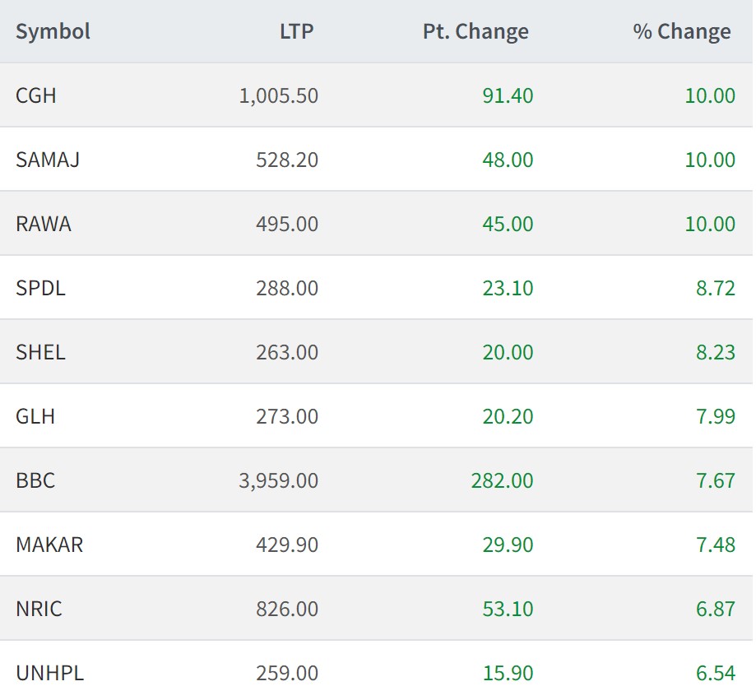This screenshot has height=700, width=756.
Task: Select the RAWA symbol
Action: pos(44,224)
